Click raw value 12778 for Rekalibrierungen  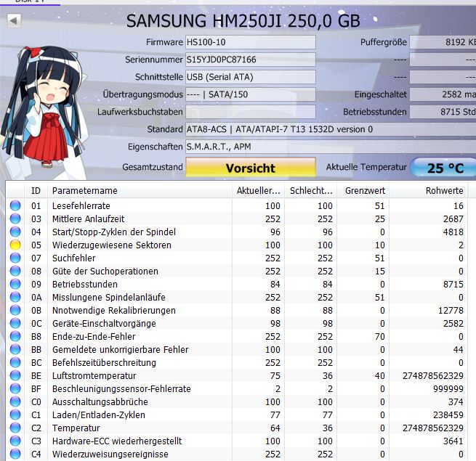(x=451, y=310)
